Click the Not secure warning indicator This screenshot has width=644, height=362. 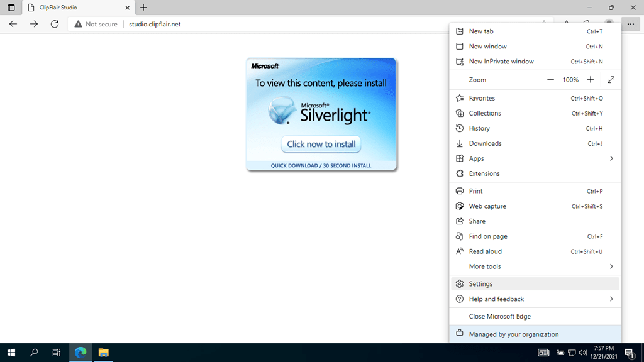click(x=96, y=24)
